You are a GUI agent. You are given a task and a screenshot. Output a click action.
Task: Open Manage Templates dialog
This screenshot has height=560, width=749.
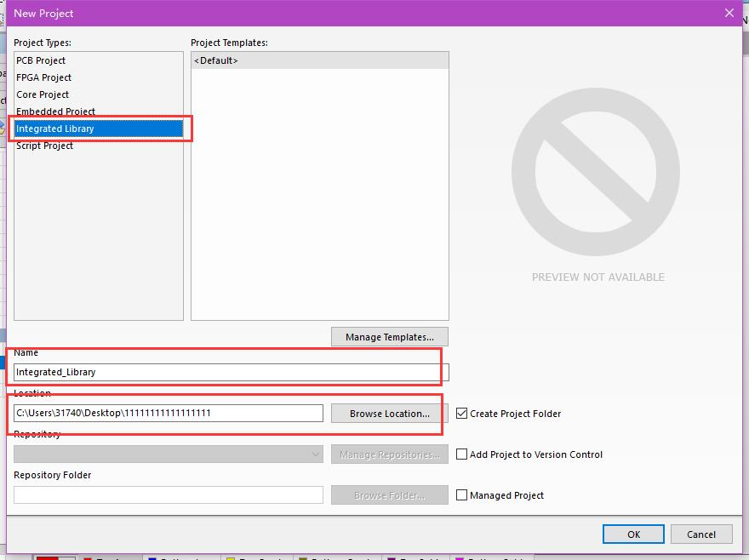(389, 337)
